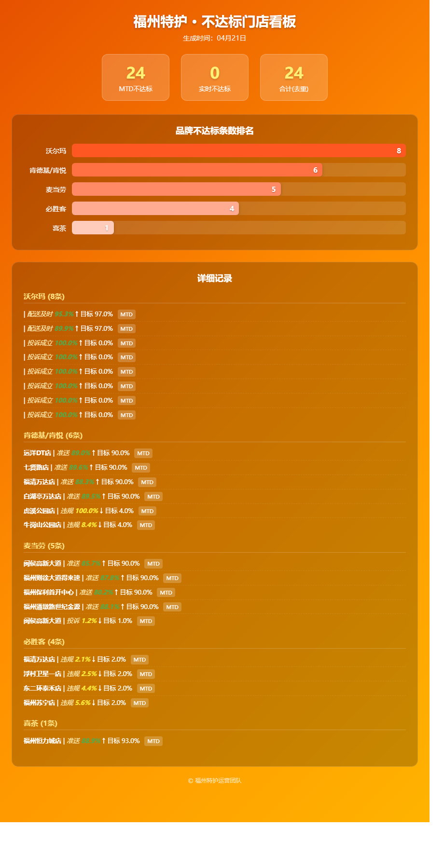Click the 实时不达标 summary card
Screen dimensions: 444x868
pos(215,78)
